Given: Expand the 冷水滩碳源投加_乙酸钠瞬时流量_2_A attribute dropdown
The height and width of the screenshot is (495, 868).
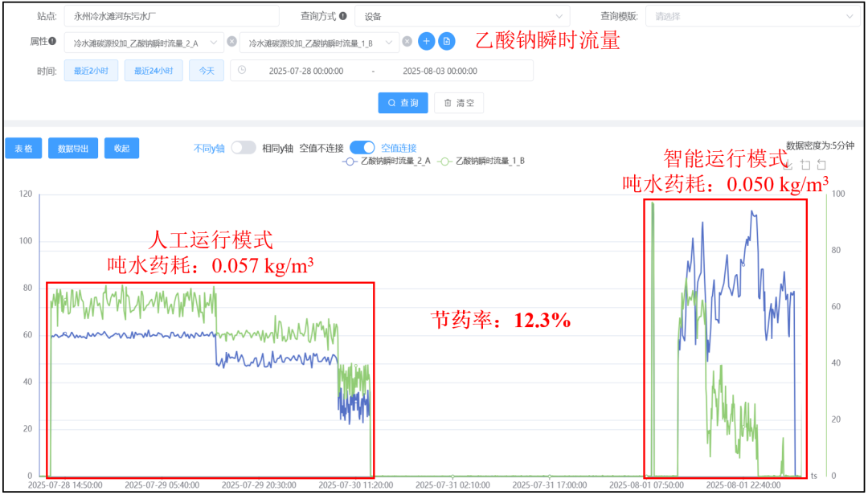Looking at the screenshot, I should point(145,43).
